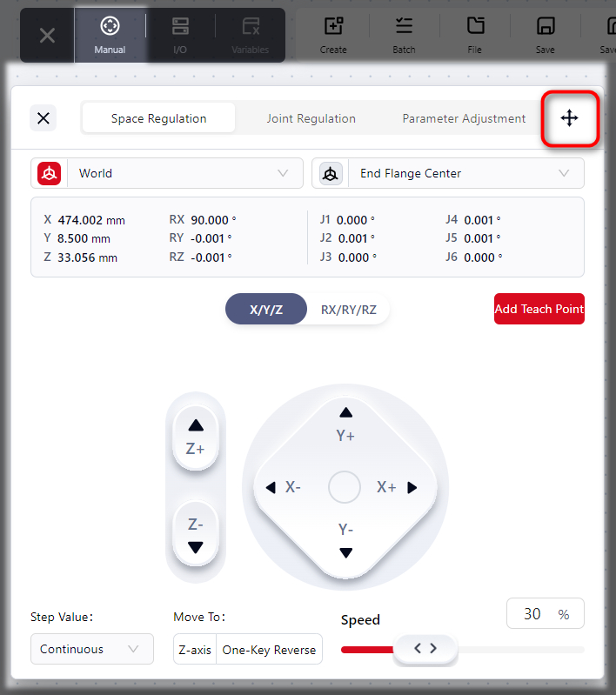Click the Manual mode icon
The width and height of the screenshot is (616, 695).
coord(110,26)
